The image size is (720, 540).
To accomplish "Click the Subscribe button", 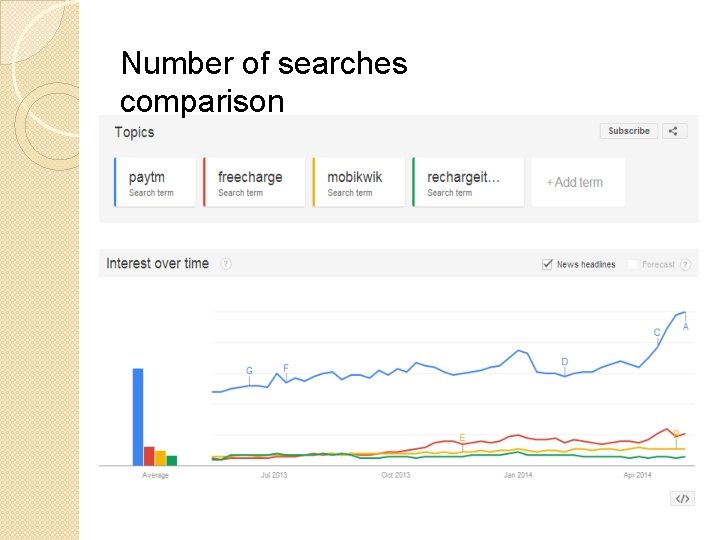I will click(x=629, y=131).
